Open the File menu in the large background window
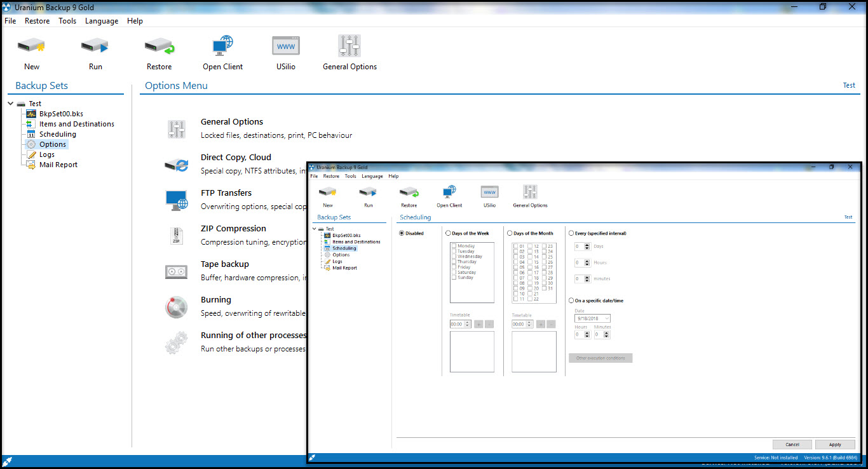The height and width of the screenshot is (469, 868). pyautogui.click(x=10, y=21)
